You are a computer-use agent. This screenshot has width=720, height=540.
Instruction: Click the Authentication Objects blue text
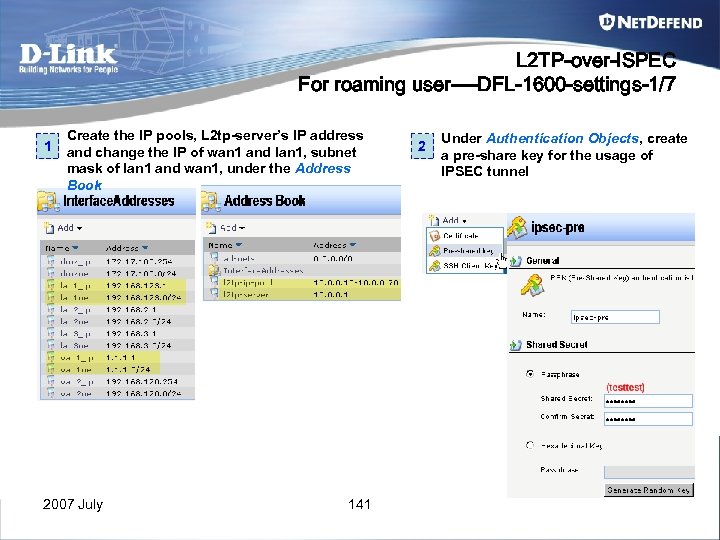562,138
